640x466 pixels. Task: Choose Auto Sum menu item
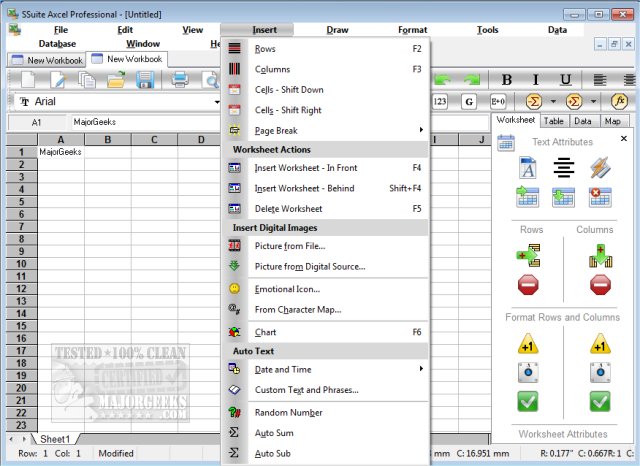click(325, 433)
